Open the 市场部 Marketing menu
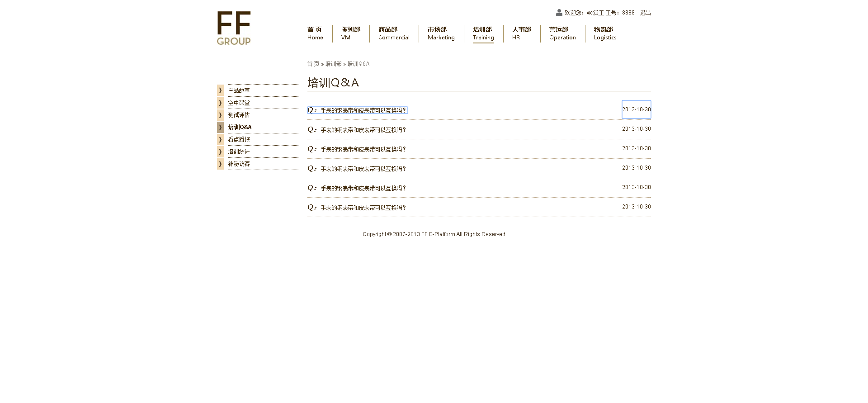The height and width of the screenshot is (403, 868). (441, 33)
